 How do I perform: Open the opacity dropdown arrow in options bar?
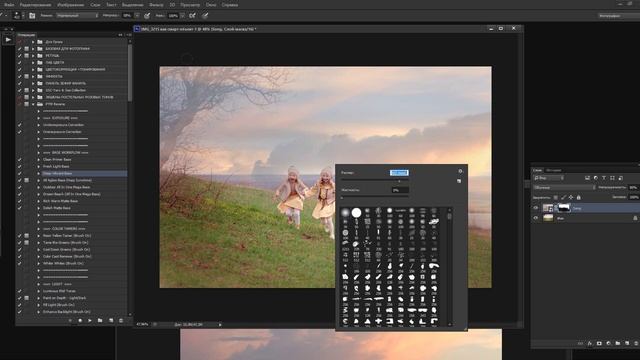tap(137, 16)
